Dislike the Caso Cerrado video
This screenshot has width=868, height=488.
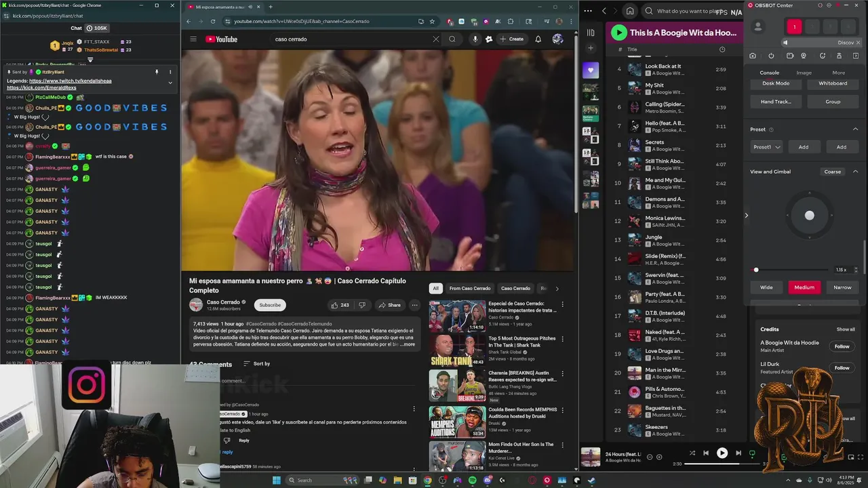362,305
